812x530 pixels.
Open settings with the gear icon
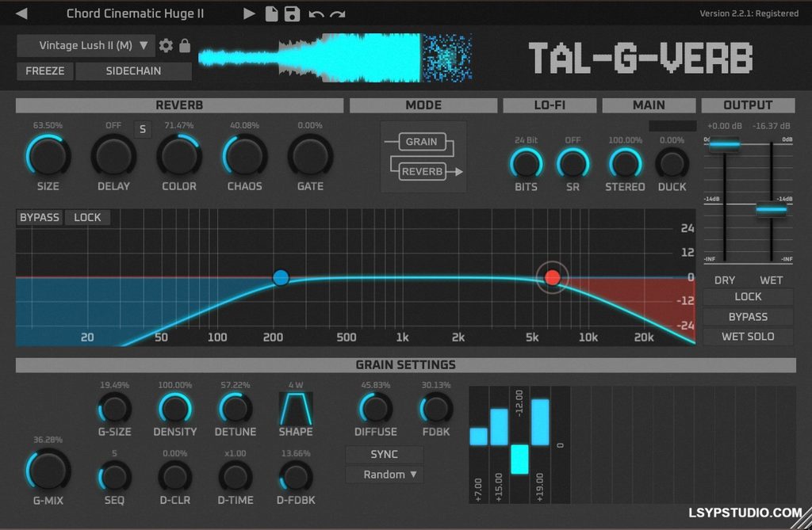pos(166,45)
